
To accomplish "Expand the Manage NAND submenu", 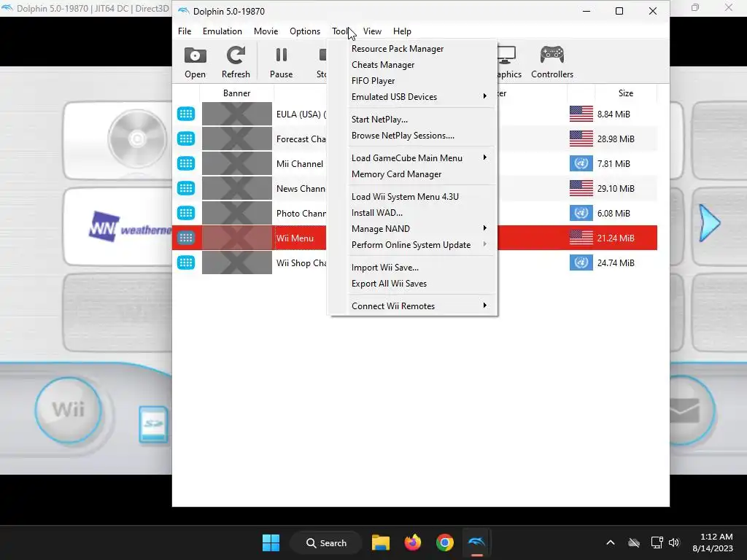I will pyautogui.click(x=414, y=228).
